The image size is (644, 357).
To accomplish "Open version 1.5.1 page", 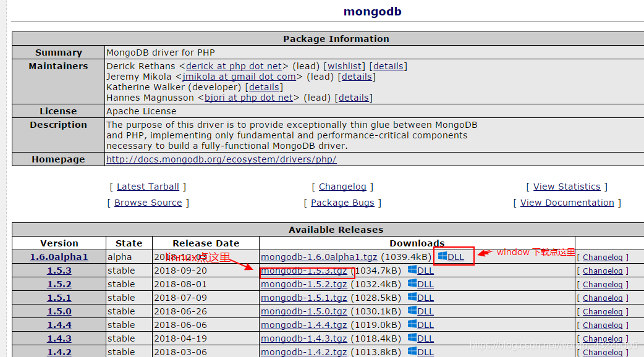I will [x=59, y=298].
